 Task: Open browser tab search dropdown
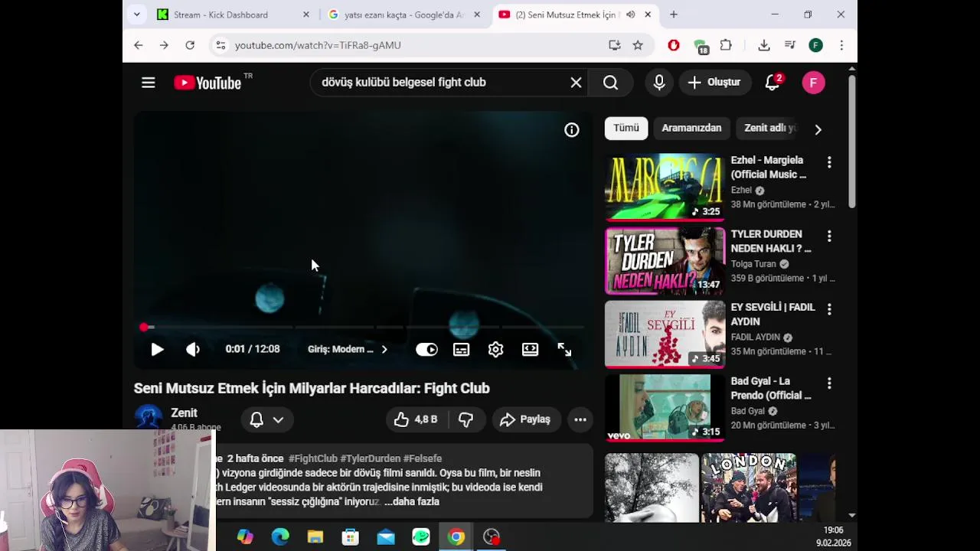click(x=136, y=15)
